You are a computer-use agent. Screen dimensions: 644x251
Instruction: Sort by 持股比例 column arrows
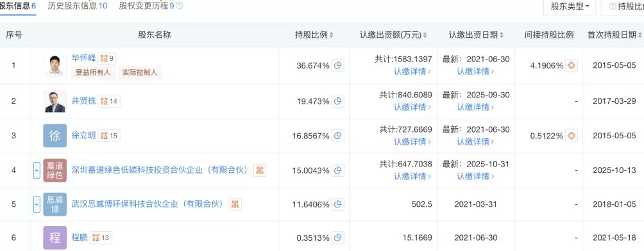332,35
